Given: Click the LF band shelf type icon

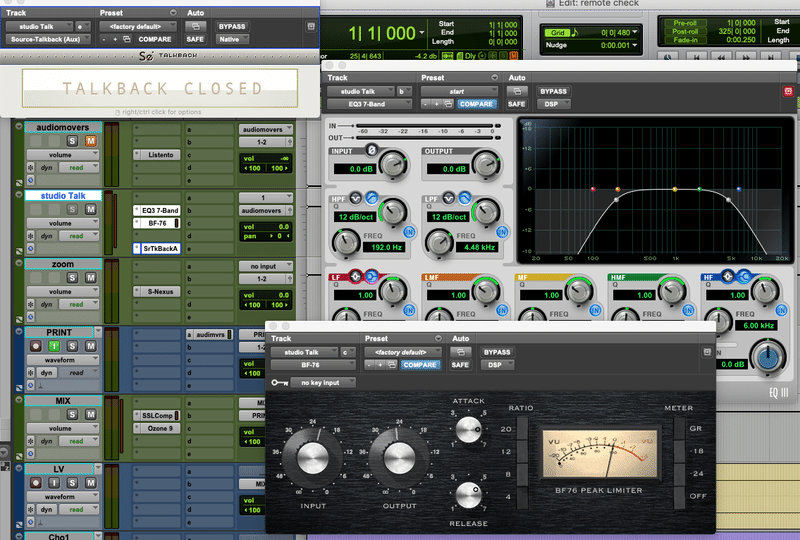Looking at the screenshot, I should (x=371, y=277).
